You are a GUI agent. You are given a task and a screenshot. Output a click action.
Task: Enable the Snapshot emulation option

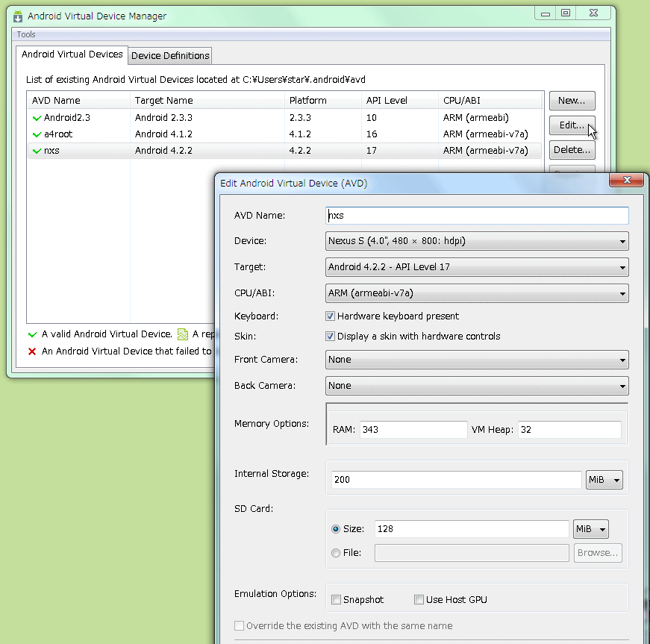(336, 600)
